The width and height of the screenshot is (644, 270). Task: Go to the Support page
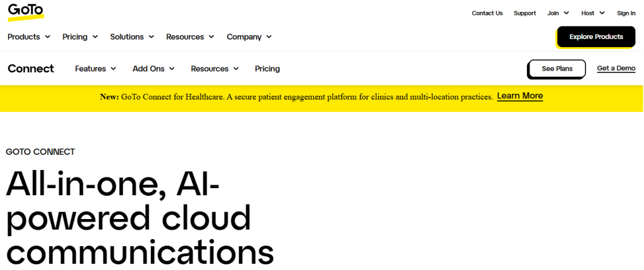[x=525, y=13]
